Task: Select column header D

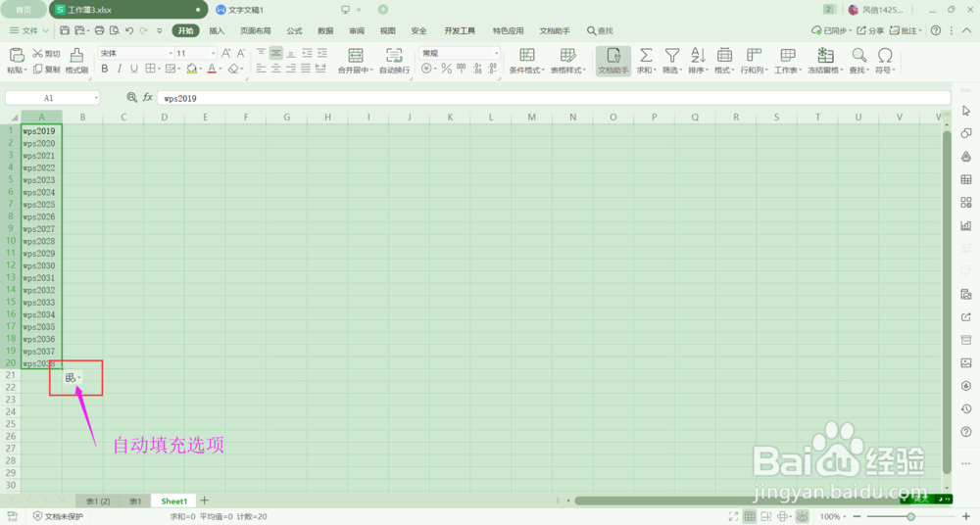Action: pos(164,117)
